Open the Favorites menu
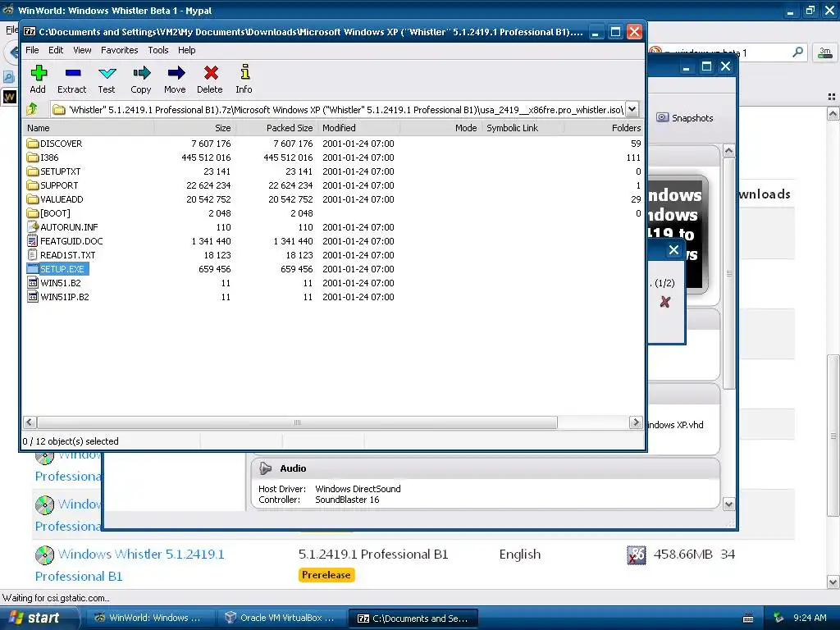The height and width of the screenshot is (630, 840). pos(120,50)
